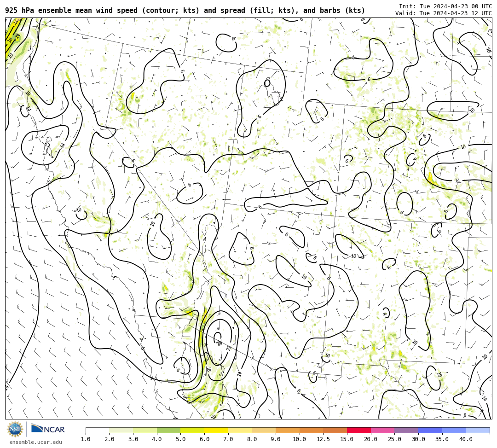Click the pale 2.0–3.0 colorbar segment
Viewport: 497px width, 448px height.
121,430
